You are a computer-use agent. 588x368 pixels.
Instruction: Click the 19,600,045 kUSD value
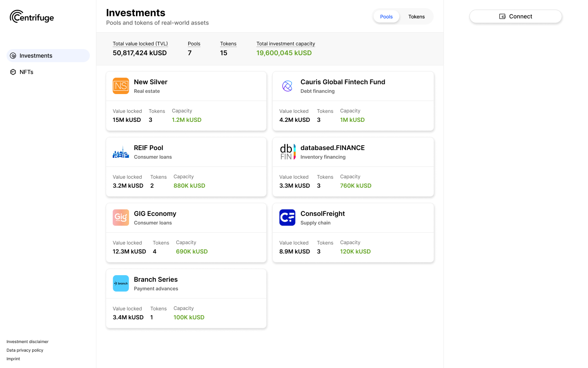tap(284, 53)
